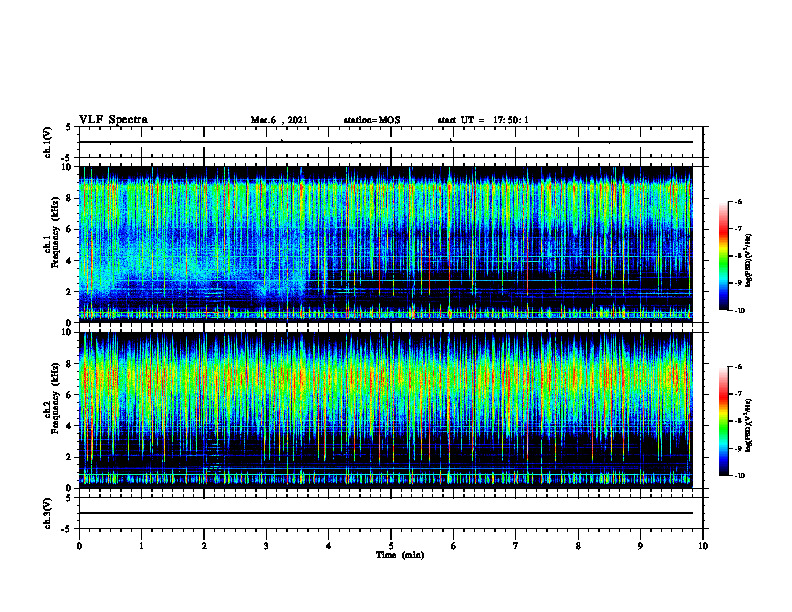Click time-axis tick label "4"

[329, 546]
